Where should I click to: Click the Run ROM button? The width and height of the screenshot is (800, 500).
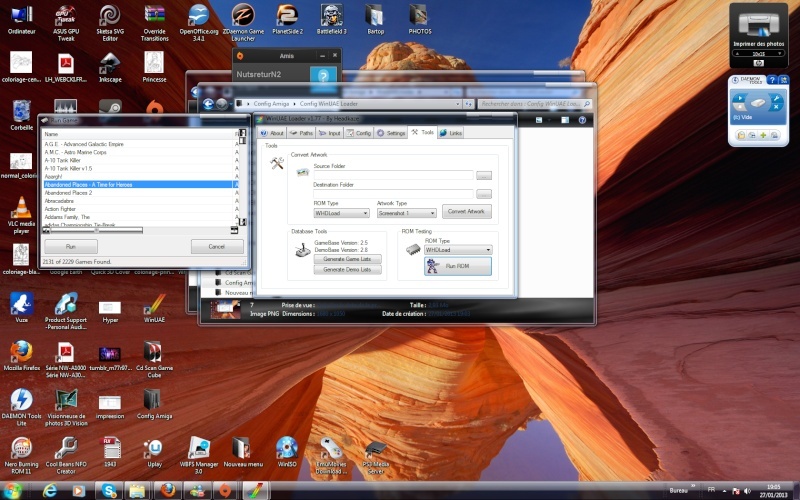pos(458,266)
